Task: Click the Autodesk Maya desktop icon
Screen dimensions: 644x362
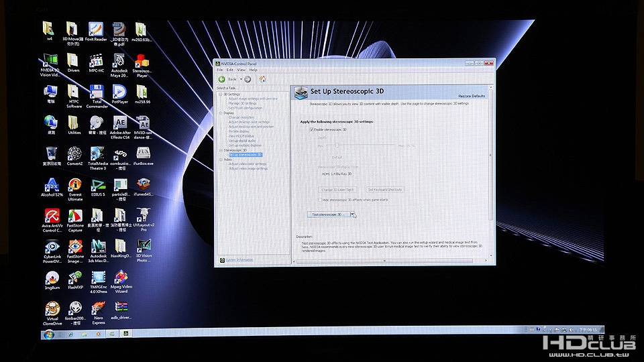Action: pyautogui.click(x=119, y=65)
